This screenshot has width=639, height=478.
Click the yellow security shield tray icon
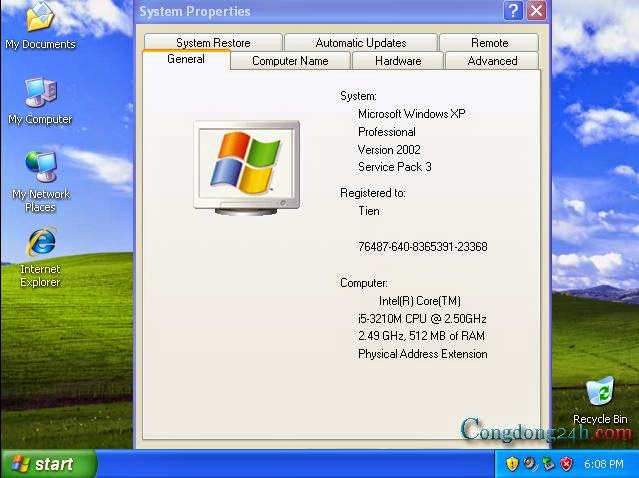click(512, 464)
